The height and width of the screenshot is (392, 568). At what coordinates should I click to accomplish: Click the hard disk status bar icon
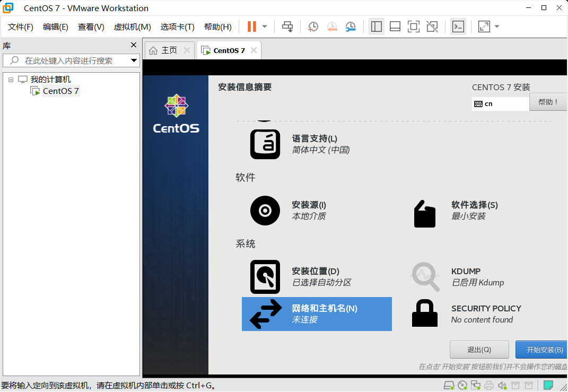[449, 385]
